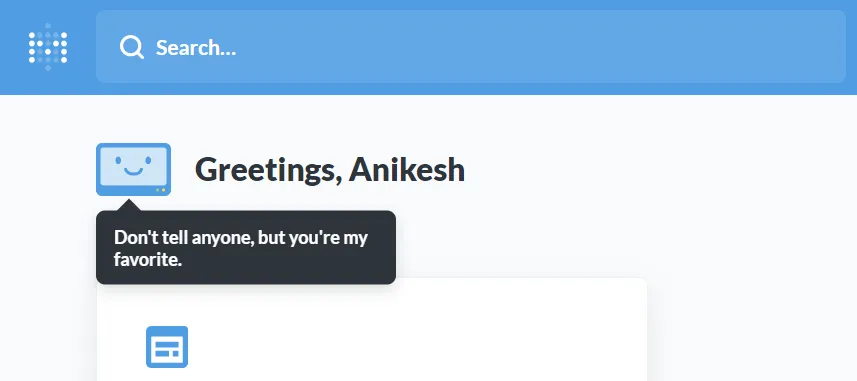Click the Metabase dotted logo
The height and width of the screenshot is (381, 857).
[48, 47]
